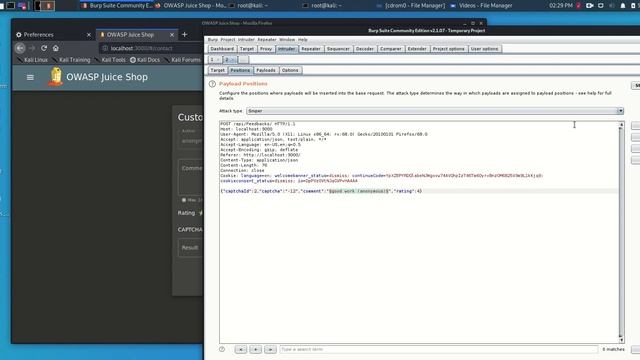Image resolution: width=640 pixels, height=360 pixels.
Task: Click the POST /api/Feedbacks request line
Action: (x=258, y=124)
